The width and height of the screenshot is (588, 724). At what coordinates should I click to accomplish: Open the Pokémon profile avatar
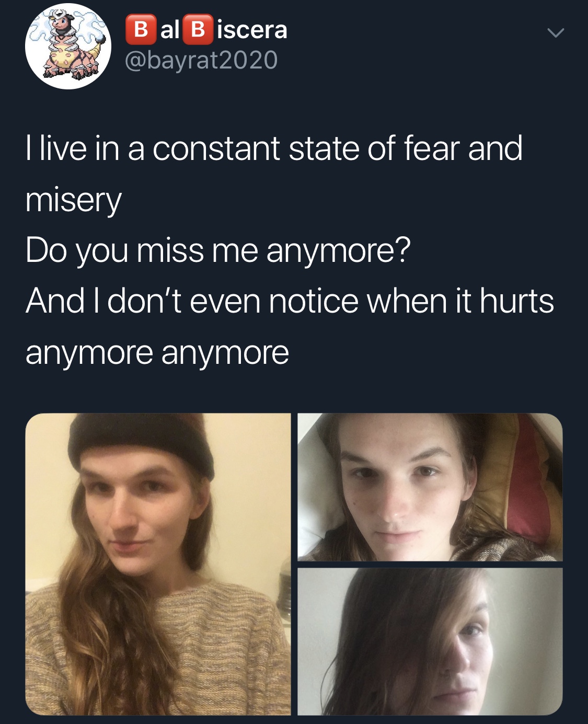click(68, 46)
